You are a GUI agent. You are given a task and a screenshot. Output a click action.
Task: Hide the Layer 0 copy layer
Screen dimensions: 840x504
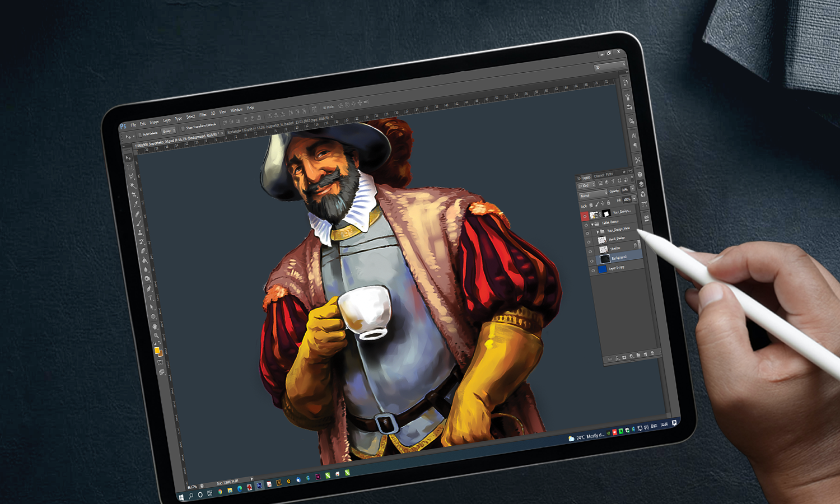point(593,270)
